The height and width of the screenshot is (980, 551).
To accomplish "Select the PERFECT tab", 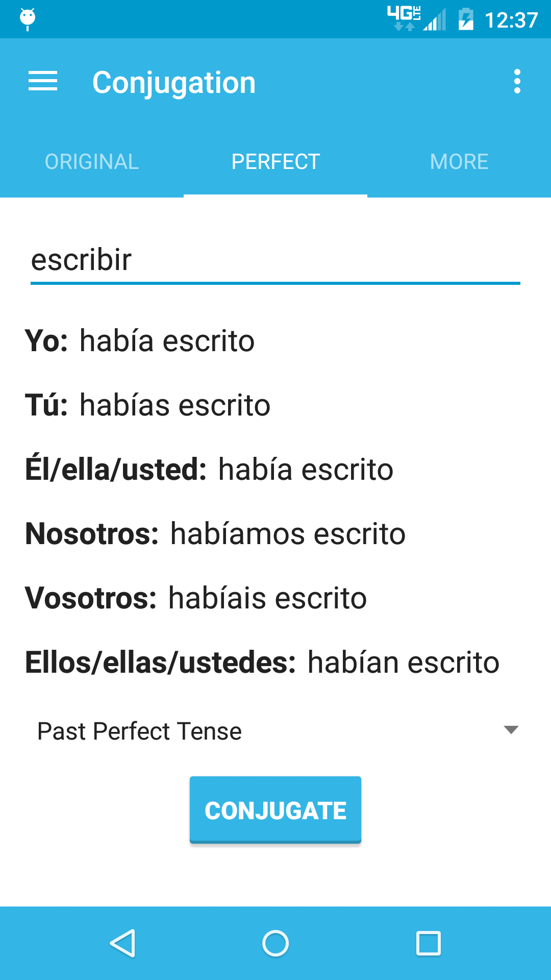I will [275, 162].
